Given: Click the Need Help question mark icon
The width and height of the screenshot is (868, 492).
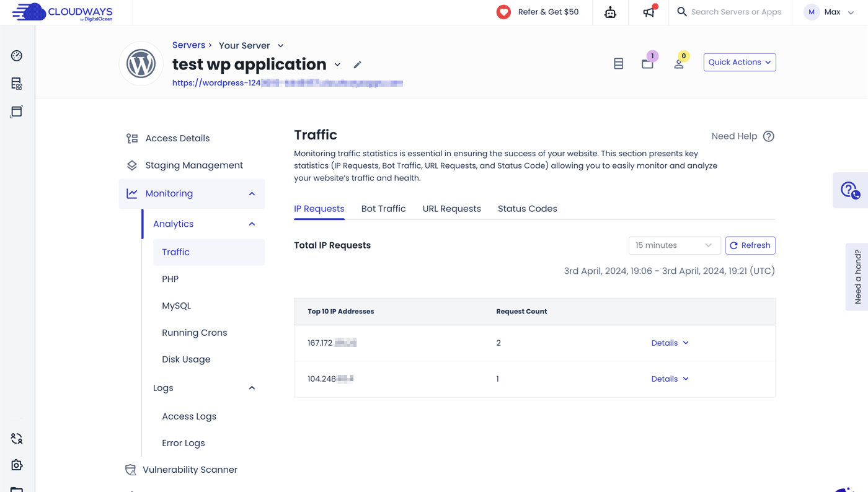Looking at the screenshot, I should tap(769, 136).
